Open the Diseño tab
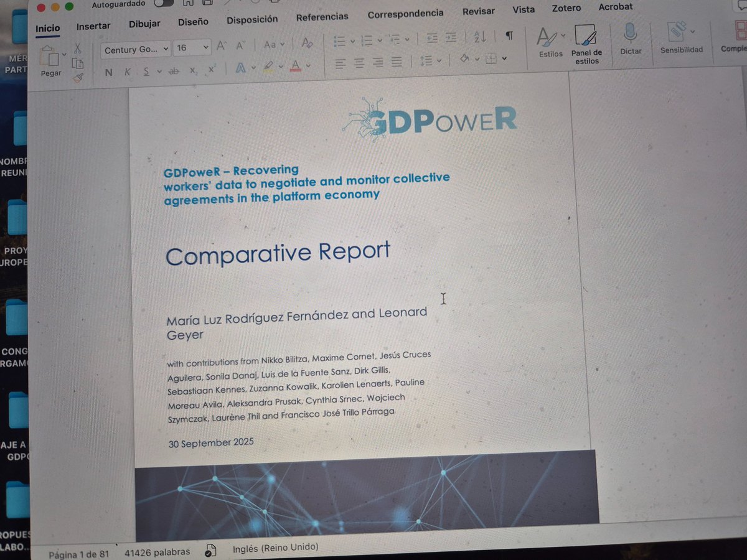Screen dimensions: 747x560 coord(193,22)
